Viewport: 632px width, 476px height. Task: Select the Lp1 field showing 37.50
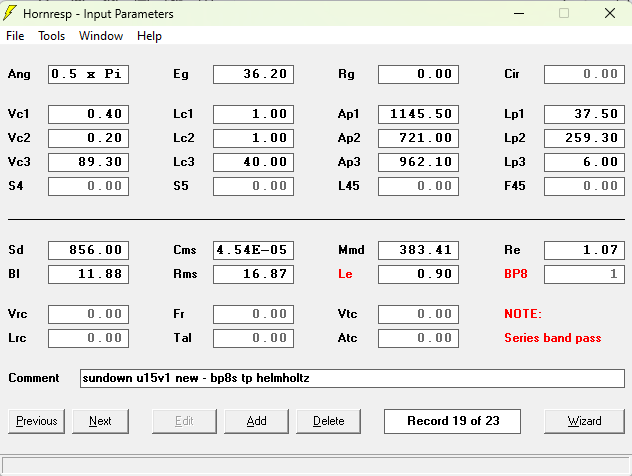[584, 114]
